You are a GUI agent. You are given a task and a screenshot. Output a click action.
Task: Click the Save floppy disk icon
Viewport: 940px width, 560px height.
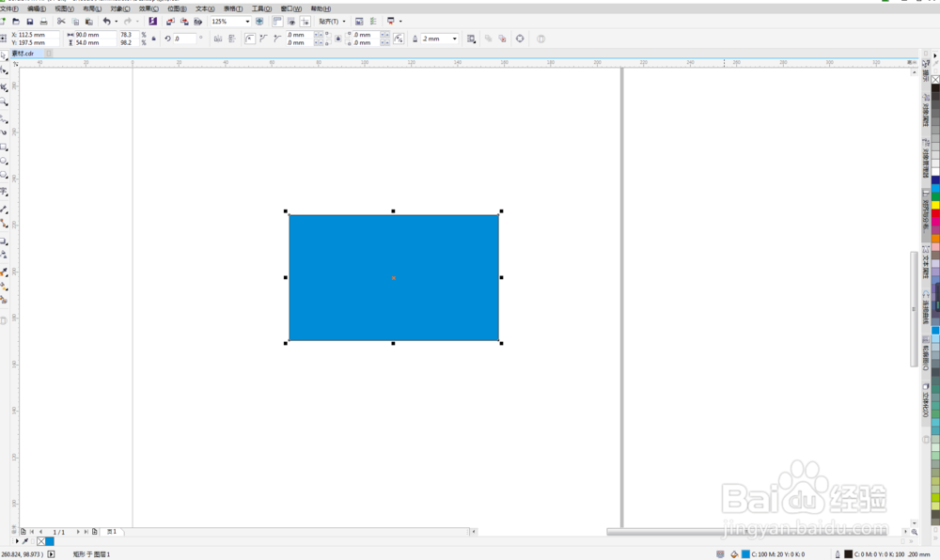tap(30, 22)
